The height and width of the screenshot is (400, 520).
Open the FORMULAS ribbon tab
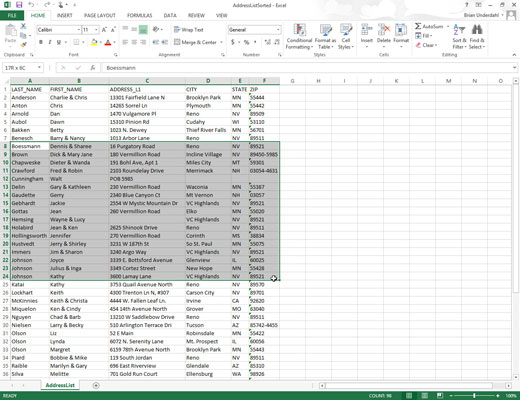click(139, 15)
